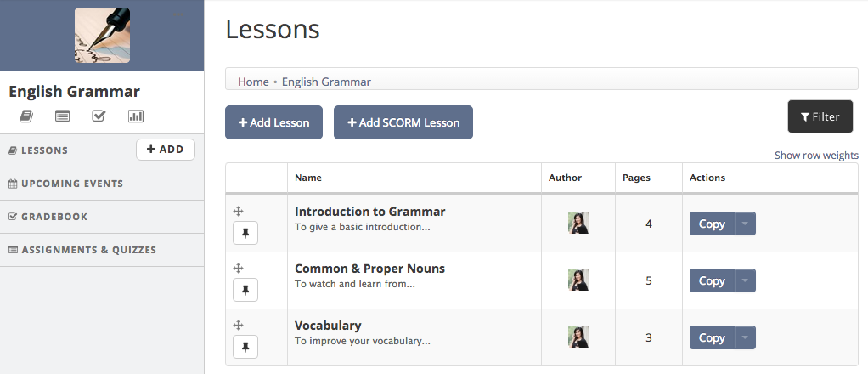Click the drag handle for Common & Proper Nouns
This screenshot has width=868, height=374.
click(238, 268)
